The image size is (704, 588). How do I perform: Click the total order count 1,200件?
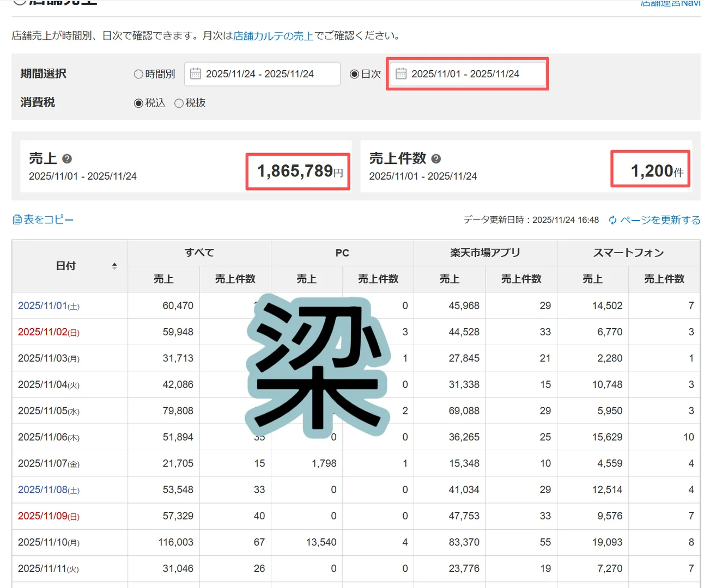point(657,171)
